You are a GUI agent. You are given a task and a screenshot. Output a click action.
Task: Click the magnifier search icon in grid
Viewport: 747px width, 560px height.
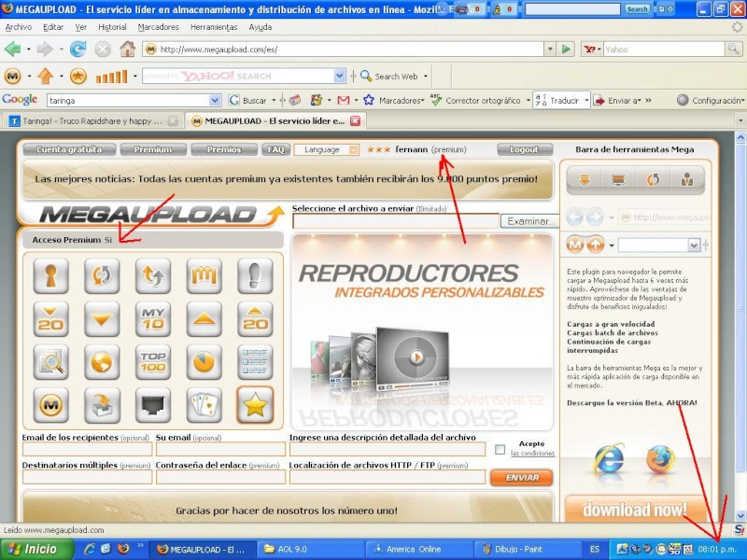pyautogui.click(x=51, y=362)
